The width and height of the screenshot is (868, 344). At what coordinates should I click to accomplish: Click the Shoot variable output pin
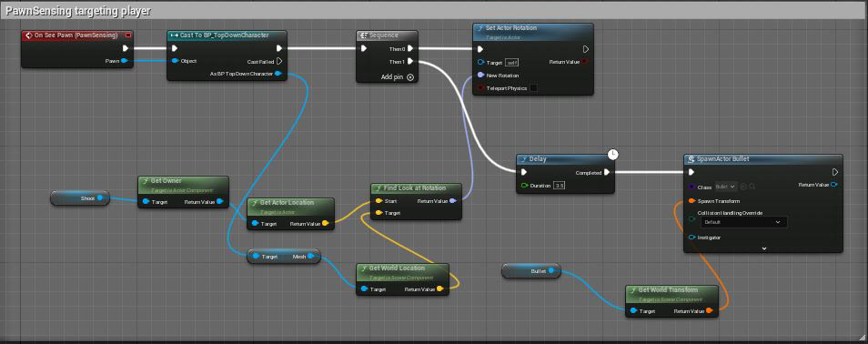(100, 197)
